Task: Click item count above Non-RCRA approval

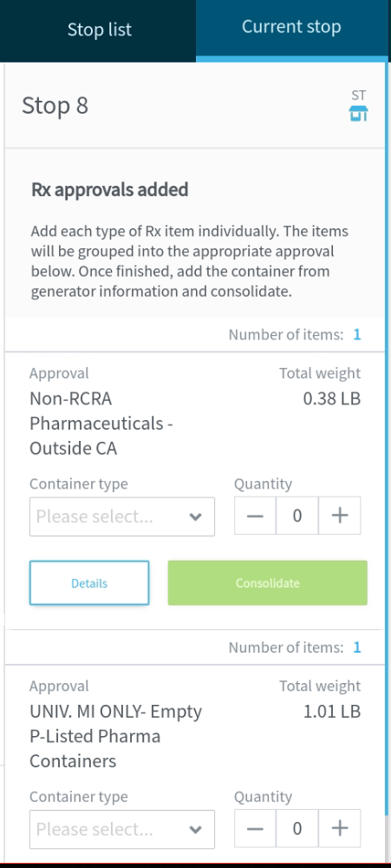Action: coord(357,335)
